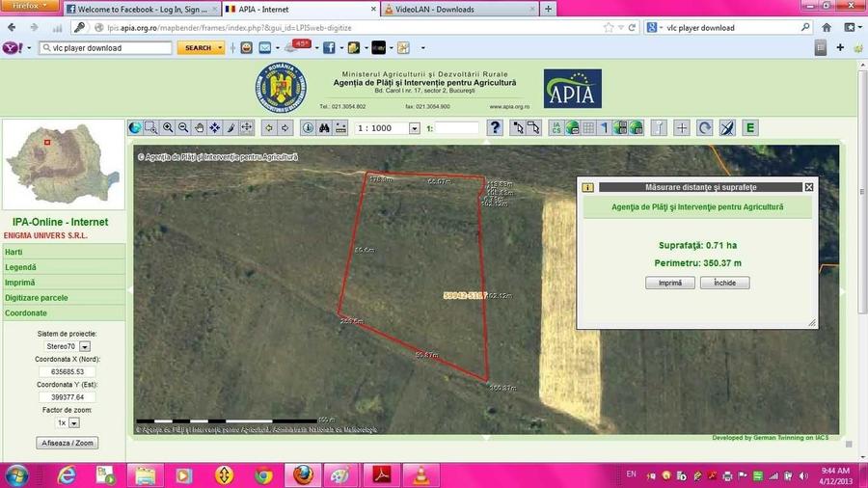Open the map scale 1:1000 dropdown
The image size is (868, 488).
(414, 128)
